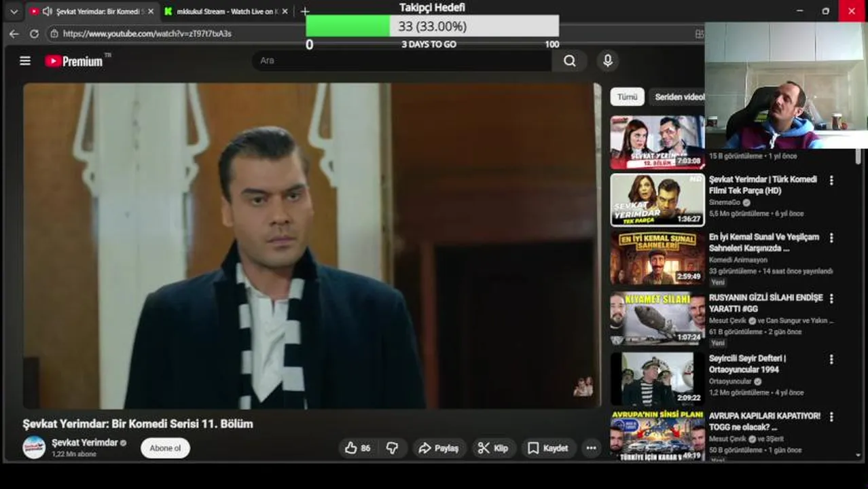Click the site info icon in address bar
868x489 pixels.
coord(54,33)
